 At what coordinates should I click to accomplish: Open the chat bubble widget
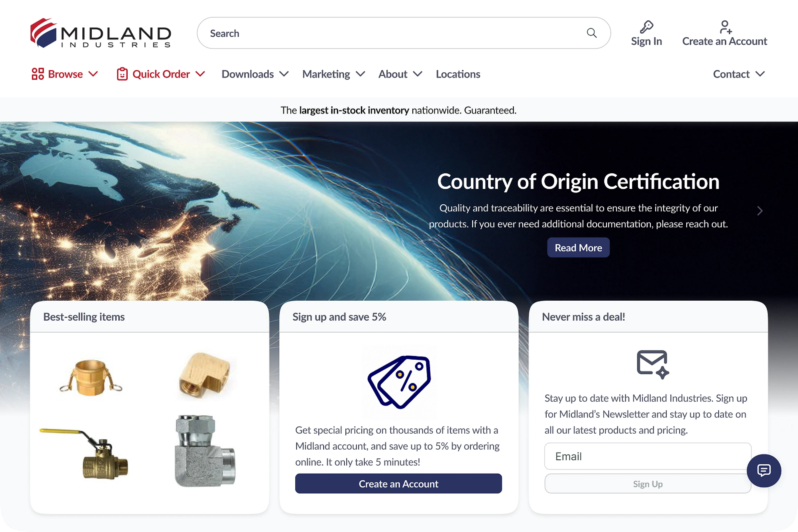pyautogui.click(x=764, y=470)
